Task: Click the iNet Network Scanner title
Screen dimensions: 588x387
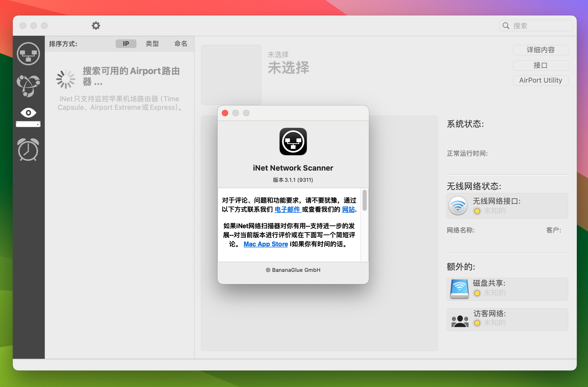Action: [293, 168]
